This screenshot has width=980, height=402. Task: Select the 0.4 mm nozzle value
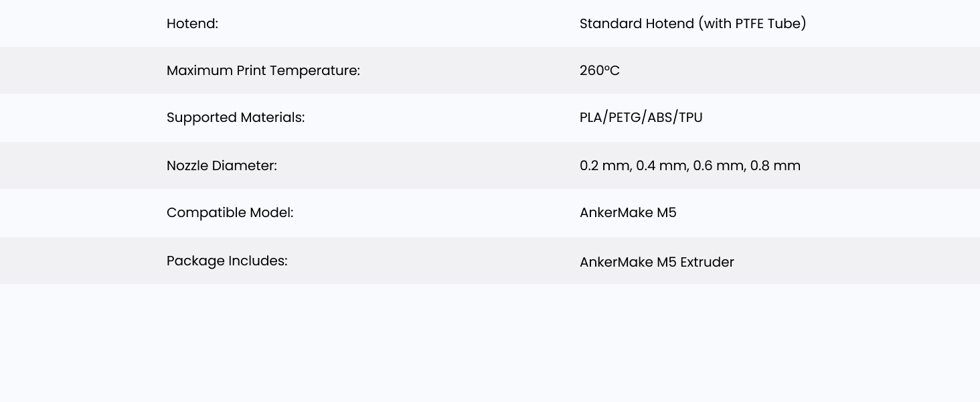click(661, 165)
